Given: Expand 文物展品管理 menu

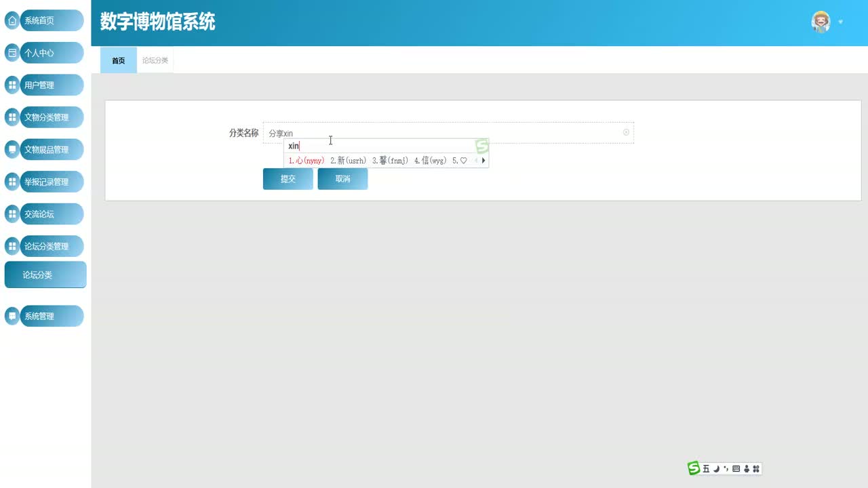Looking at the screenshot, I should click(52, 150).
